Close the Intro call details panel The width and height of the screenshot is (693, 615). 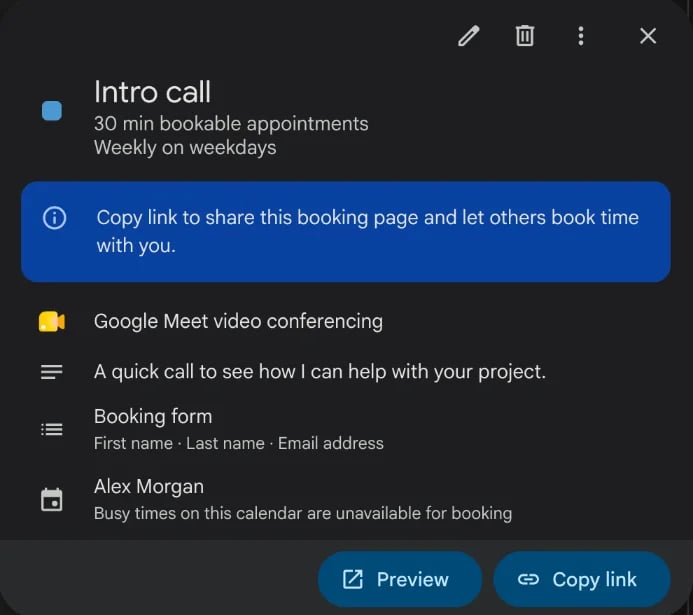(648, 36)
